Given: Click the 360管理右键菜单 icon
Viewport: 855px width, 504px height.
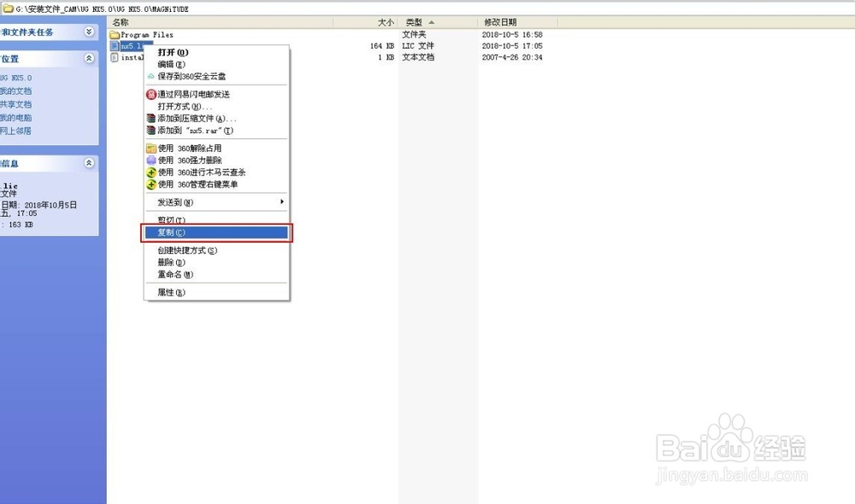Looking at the screenshot, I should [x=151, y=184].
